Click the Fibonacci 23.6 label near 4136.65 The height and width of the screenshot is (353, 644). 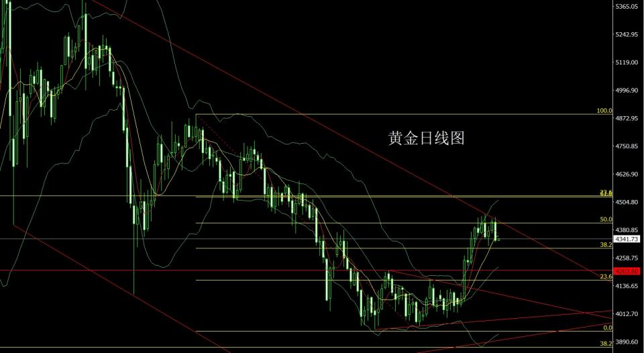coord(606,276)
